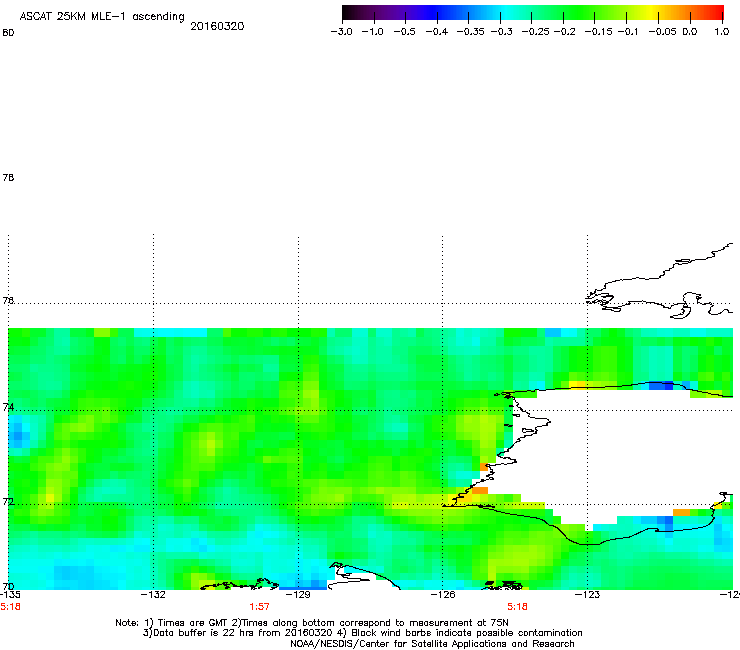
Task: Click the 'ASCAT 25KM MLE-1 ascending' title
Action: (102, 17)
